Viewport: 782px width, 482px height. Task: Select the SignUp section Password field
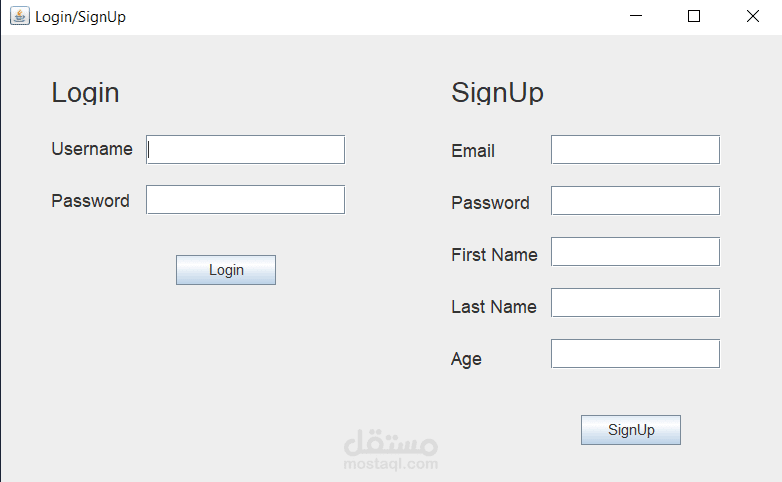click(635, 201)
